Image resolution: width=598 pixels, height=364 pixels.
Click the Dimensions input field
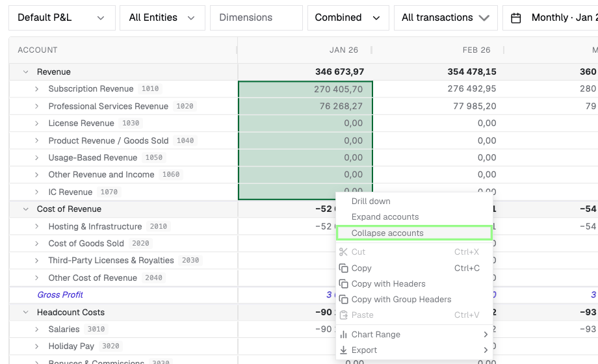[x=256, y=18]
